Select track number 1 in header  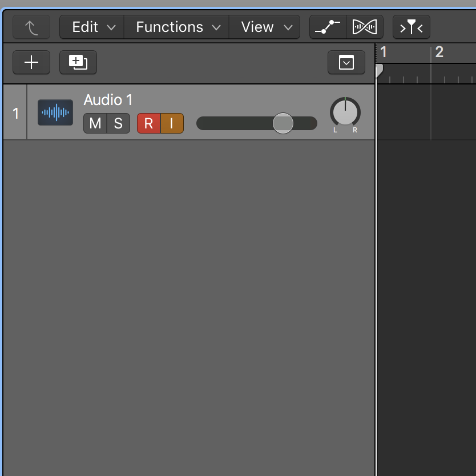[15, 113]
